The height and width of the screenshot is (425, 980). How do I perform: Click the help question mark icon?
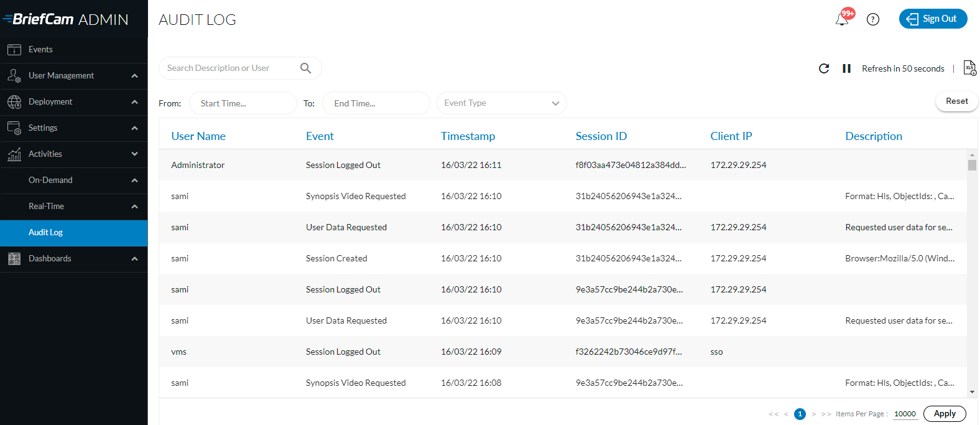[873, 19]
